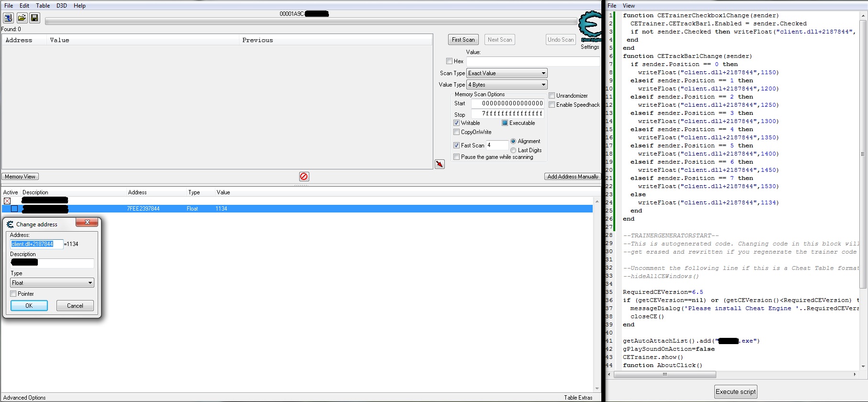Enable the Hex checkbox
This screenshot has width=868, height=402.
click(449, 61)
